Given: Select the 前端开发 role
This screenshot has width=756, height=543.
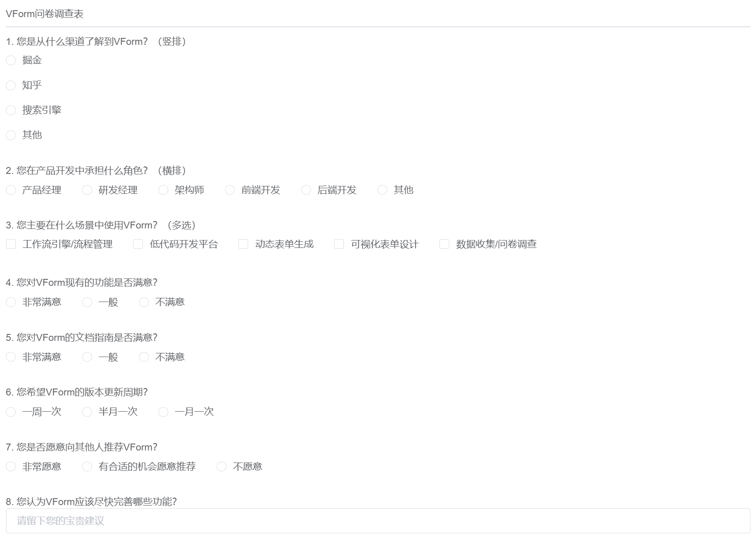Looking at the screenshot, I should [x=230, y=190].
